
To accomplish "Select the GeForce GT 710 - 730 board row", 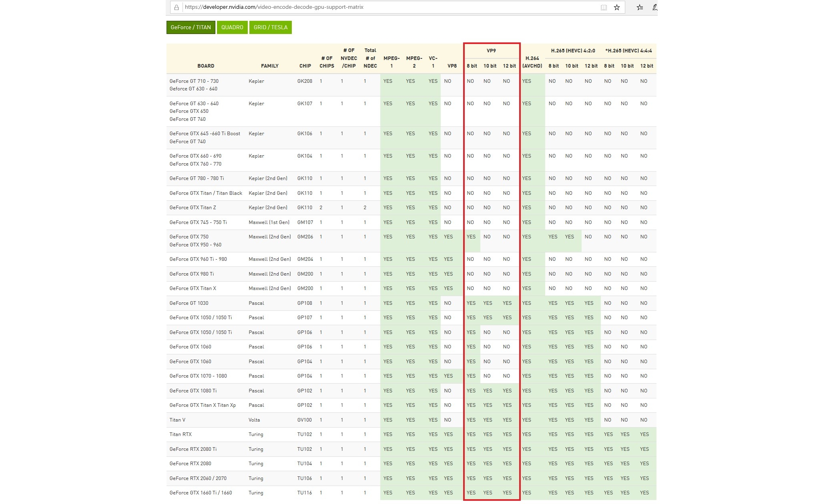I will [x=411, y=85].
